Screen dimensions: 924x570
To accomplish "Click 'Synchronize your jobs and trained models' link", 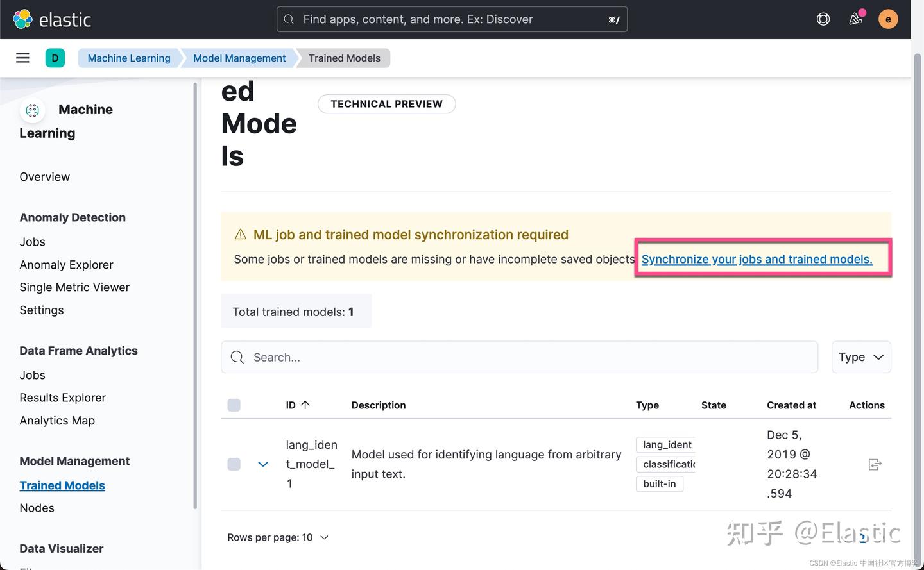I will [x=757, y=259].
